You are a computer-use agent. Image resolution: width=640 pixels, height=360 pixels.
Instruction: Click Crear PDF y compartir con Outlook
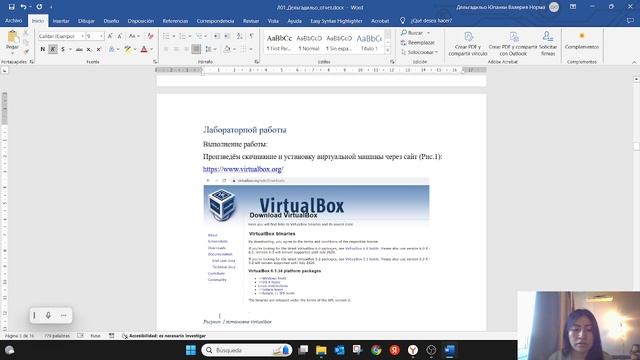coord(513,44)
